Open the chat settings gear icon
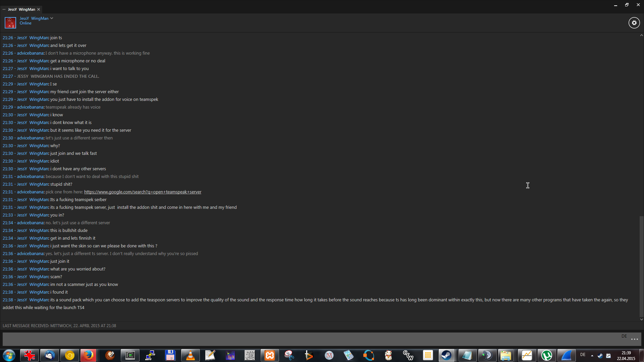Screen dimensions: 644x362 (x=634, y=23)
